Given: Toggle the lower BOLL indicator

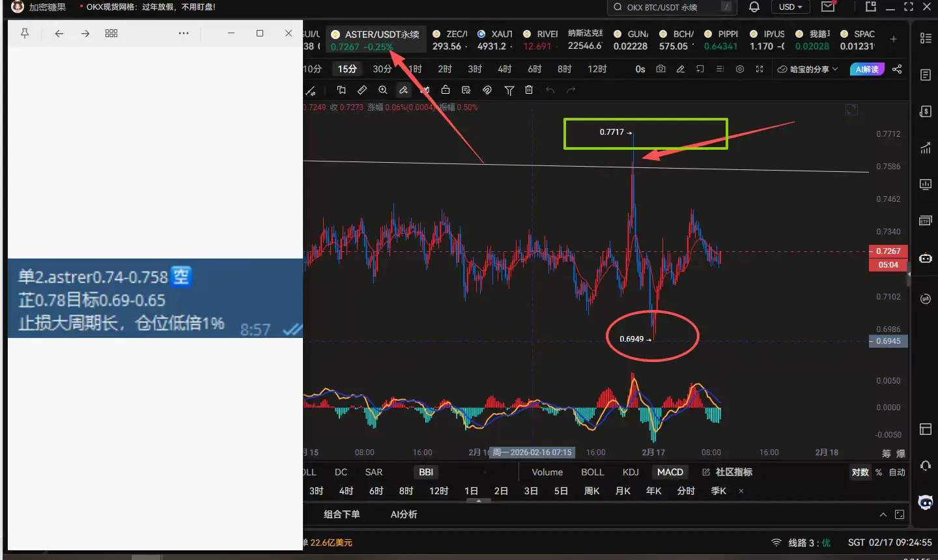Looking at the screenshot, I should pos(593,472).
